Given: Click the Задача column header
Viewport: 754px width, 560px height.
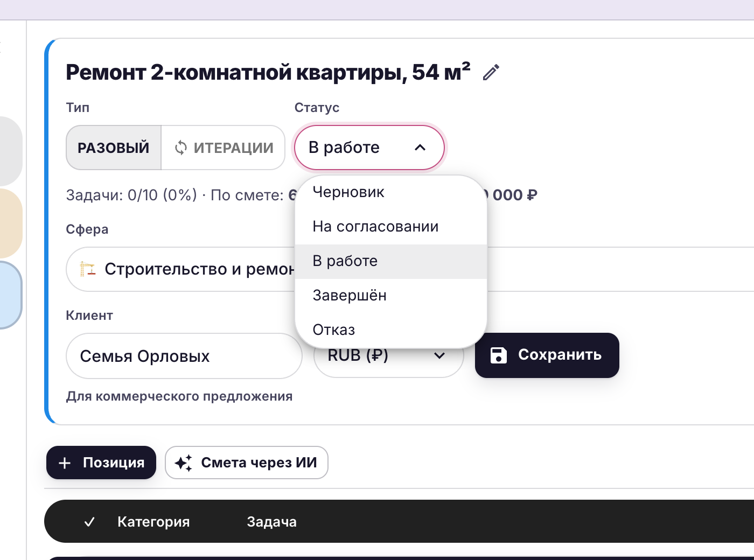Looking at the screenshot, I should click(x=271, y=522).
